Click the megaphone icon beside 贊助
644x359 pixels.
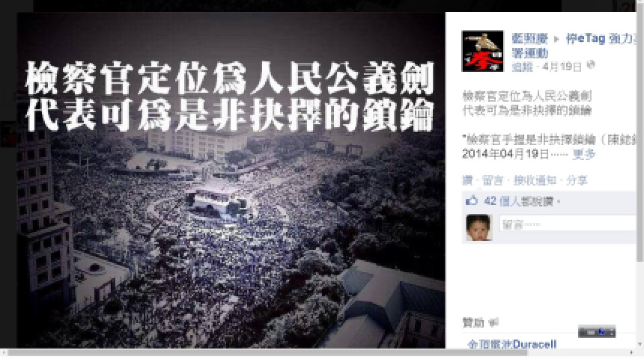click(x=493, y=322)
